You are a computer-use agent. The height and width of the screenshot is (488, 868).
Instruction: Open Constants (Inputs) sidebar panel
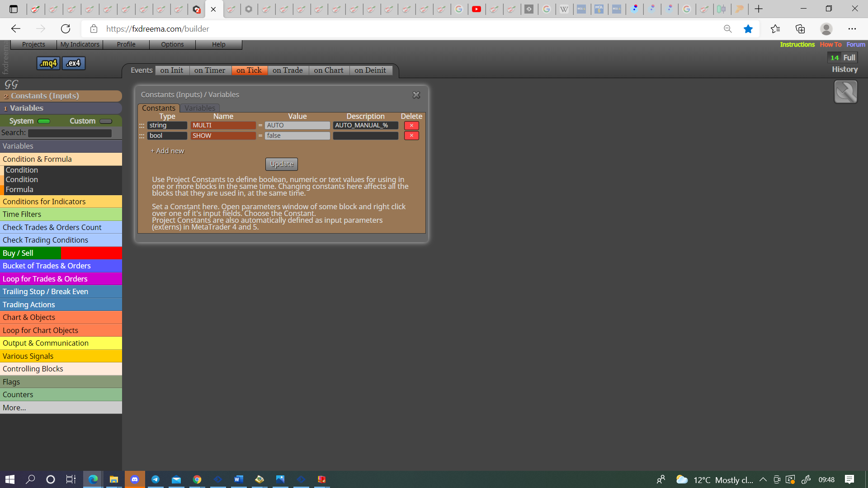click(61, 96)
